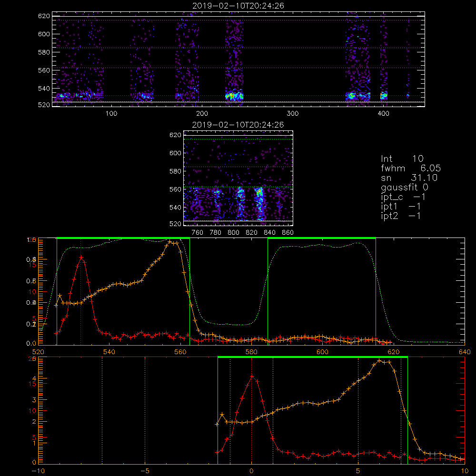
Task: Select the 'fwhm 6.05' readout text
Action: coord(411,168)
